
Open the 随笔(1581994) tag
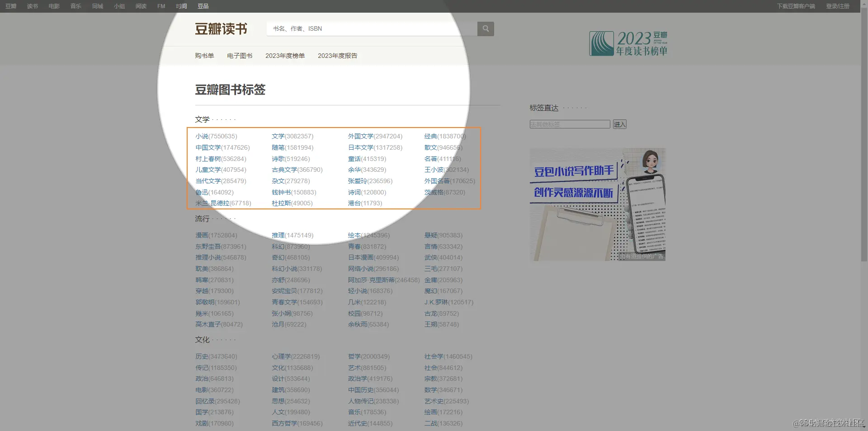point(292,147)
